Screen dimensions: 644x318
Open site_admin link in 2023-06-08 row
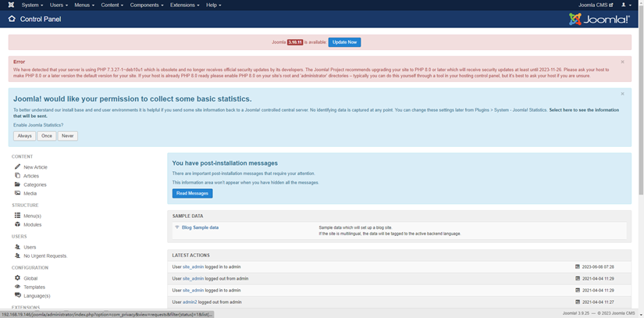(x=193, y=267)
